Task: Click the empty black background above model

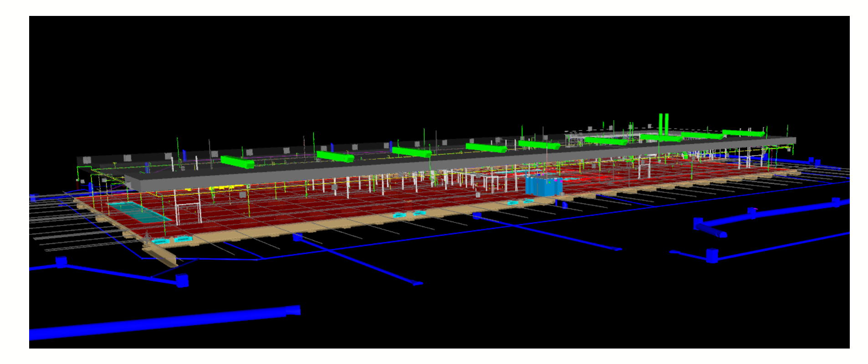Action: pyautogui.click(x=410, y=68)
